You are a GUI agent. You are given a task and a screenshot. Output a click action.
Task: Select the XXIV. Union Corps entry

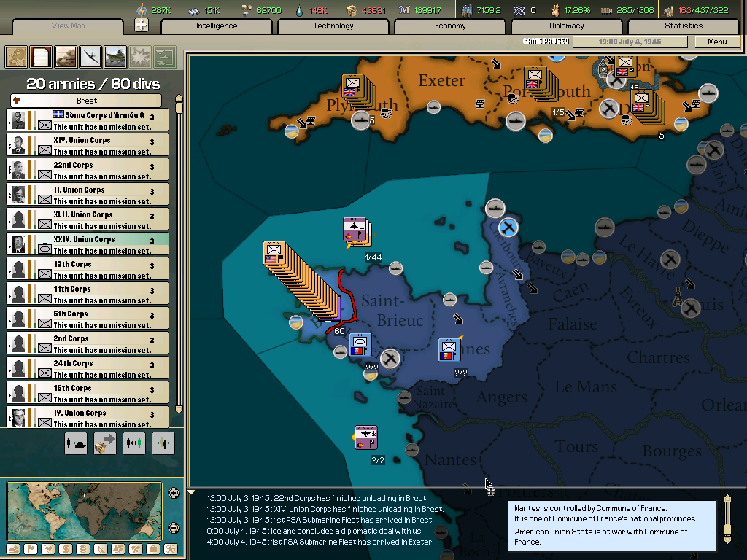pyautogui.click(x=87, y=244)
